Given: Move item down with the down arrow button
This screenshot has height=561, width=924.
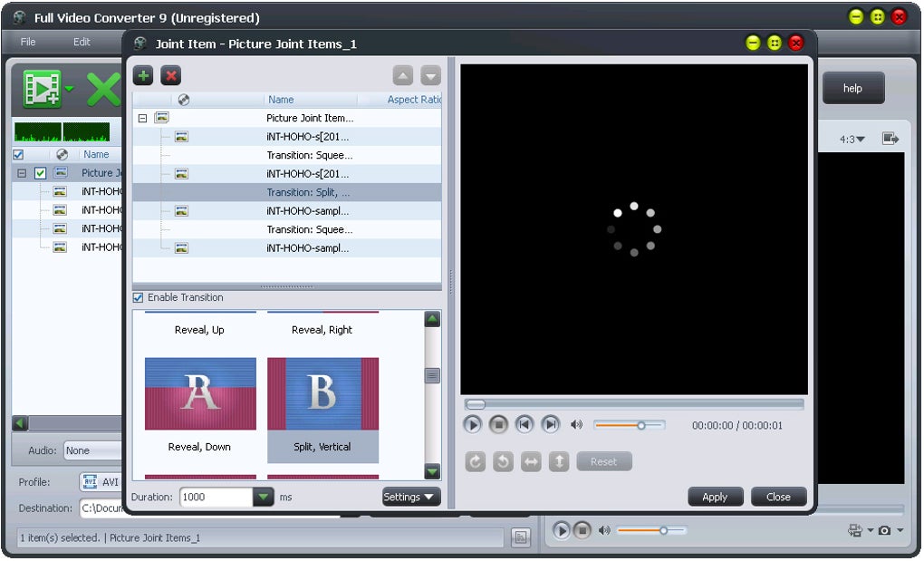Looking at the screenshot, I should (x=431, y=75).
